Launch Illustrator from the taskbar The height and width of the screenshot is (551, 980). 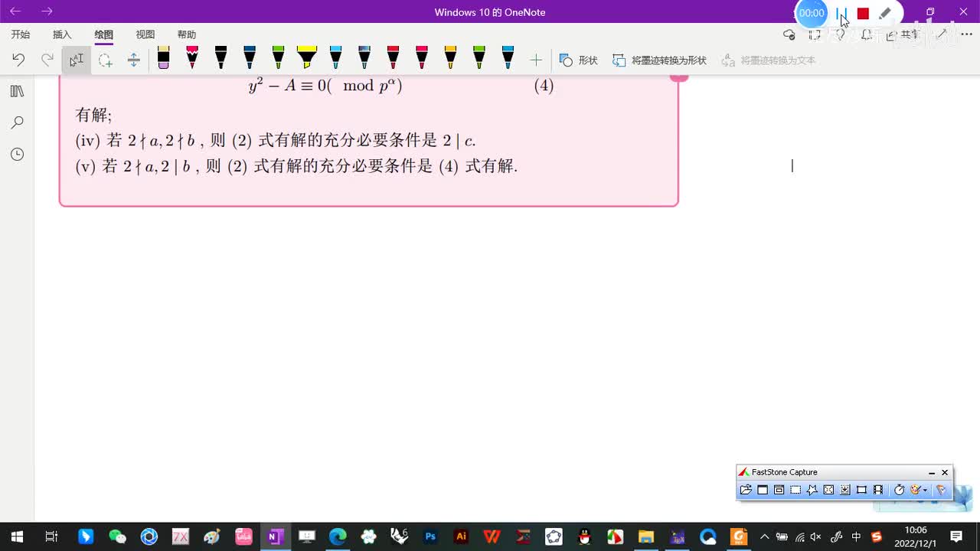(x=461, y=536)
